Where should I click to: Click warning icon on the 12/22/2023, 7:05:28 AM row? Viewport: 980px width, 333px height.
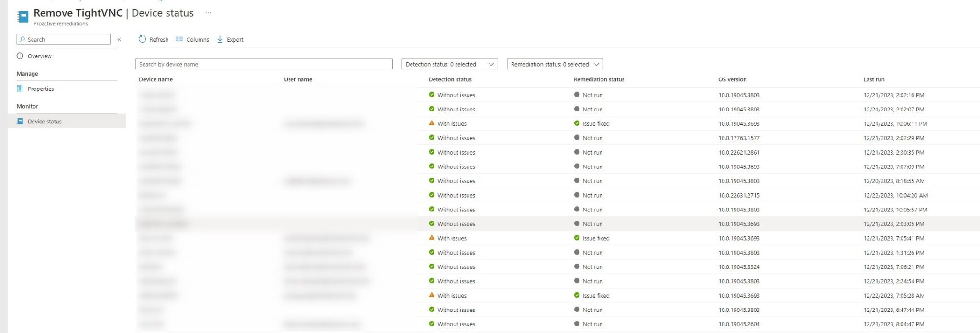click(x=432, y=295)
